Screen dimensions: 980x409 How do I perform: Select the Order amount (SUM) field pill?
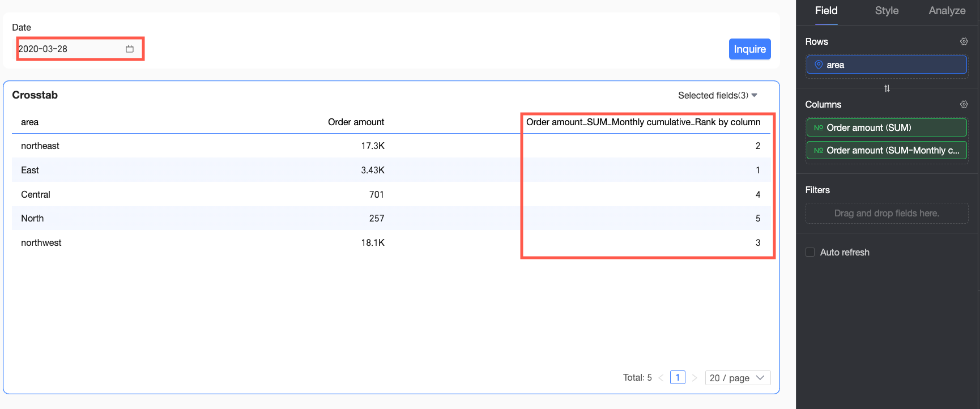point(887,127)
